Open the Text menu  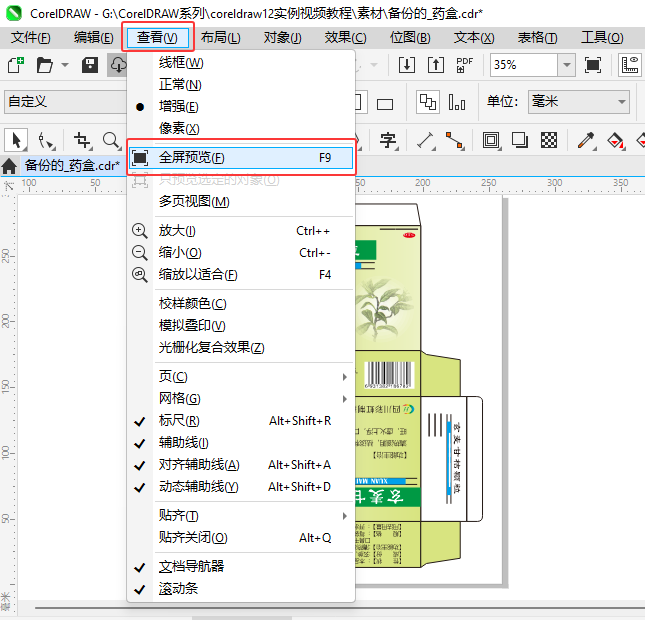474,38
